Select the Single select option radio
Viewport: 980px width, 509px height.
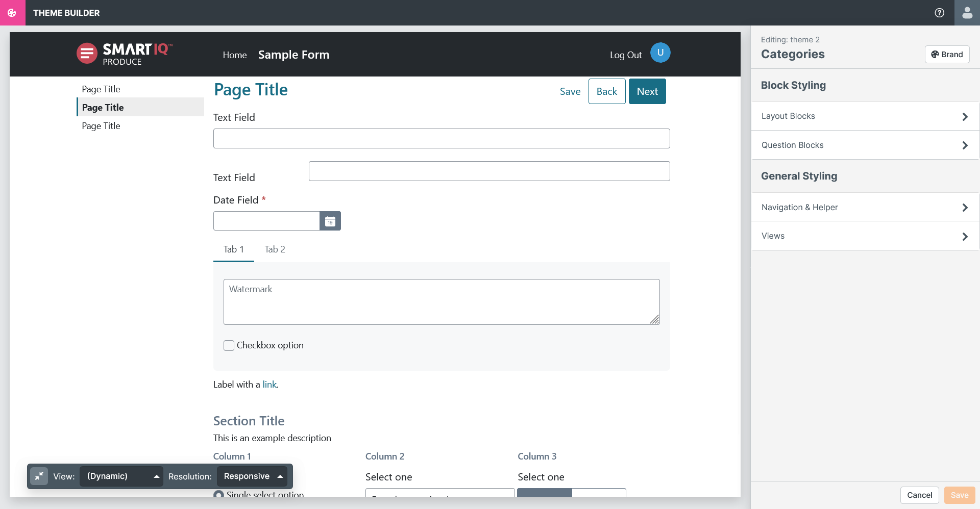tap(218, 494)
